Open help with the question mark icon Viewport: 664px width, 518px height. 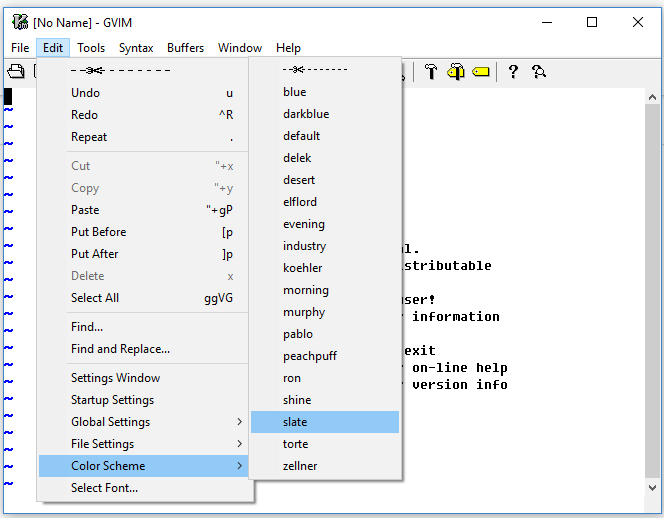513,72
